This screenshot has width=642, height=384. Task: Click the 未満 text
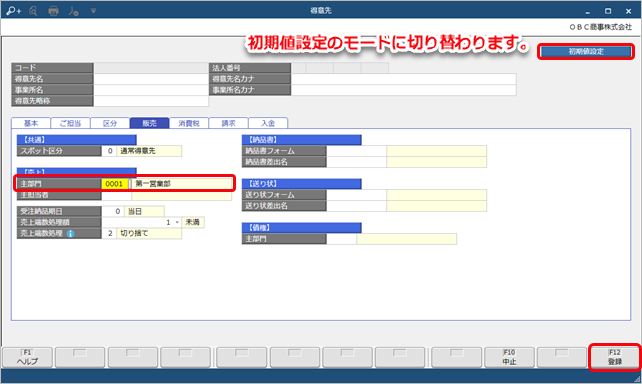pos(193,222)
